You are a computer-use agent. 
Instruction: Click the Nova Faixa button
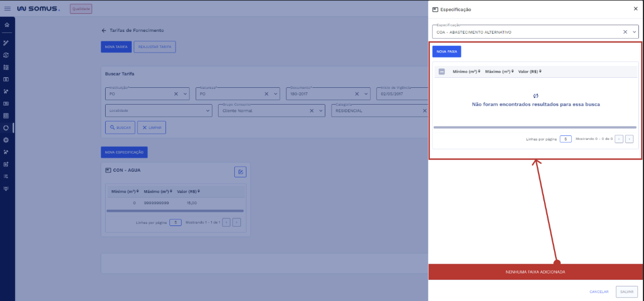click(446, 51)
